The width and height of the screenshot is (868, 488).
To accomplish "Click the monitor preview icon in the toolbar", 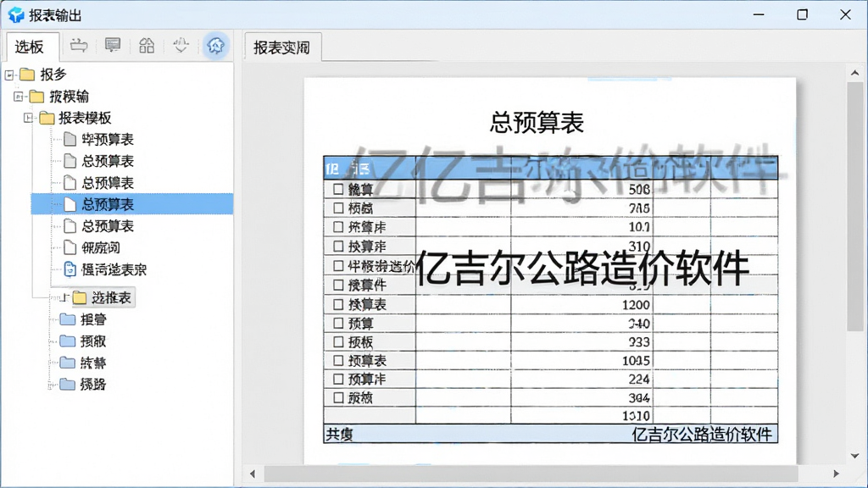I will point(113,45).
